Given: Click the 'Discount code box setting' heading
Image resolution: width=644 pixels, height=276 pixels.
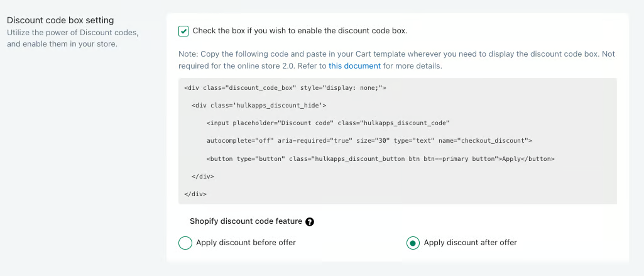Looking at the screenshot, I should (x=60, y=20).
